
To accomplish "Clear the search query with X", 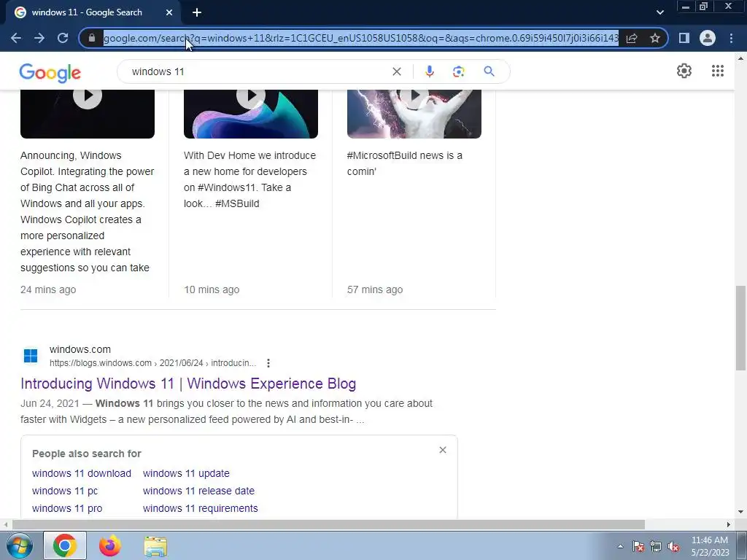I will [x=396, y=71].
